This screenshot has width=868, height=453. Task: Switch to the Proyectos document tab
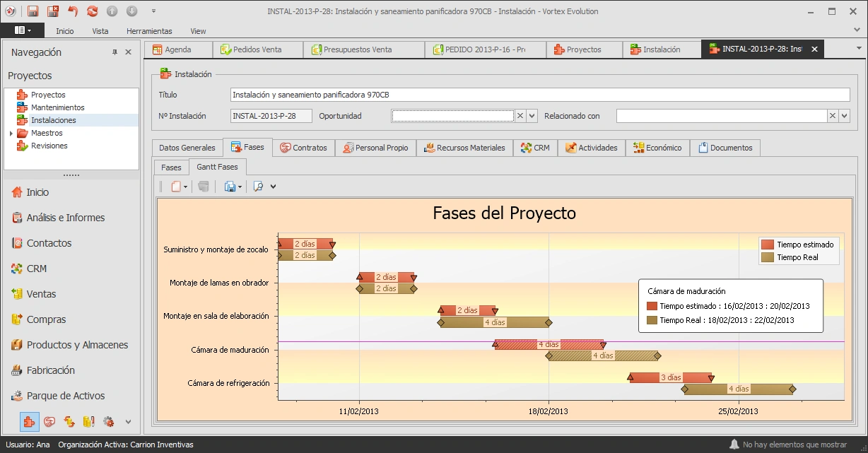(584, 49)
